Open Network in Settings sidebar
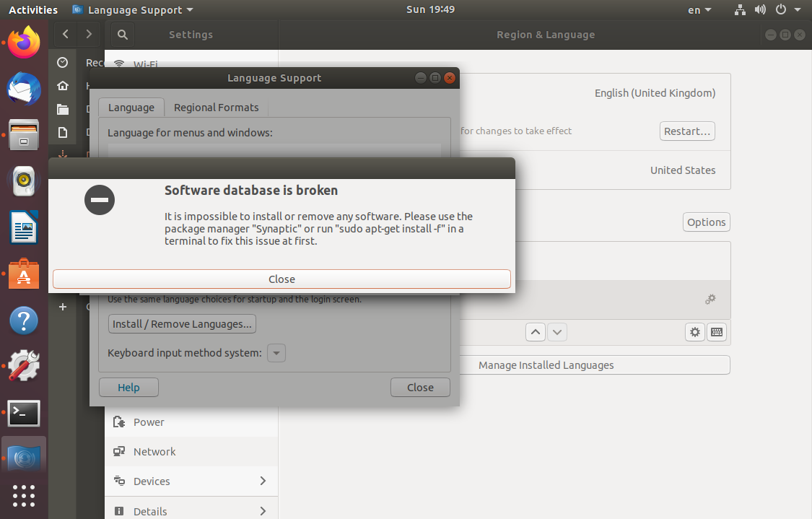The height and width of the screenshot is (519, 812). [191, 452]
